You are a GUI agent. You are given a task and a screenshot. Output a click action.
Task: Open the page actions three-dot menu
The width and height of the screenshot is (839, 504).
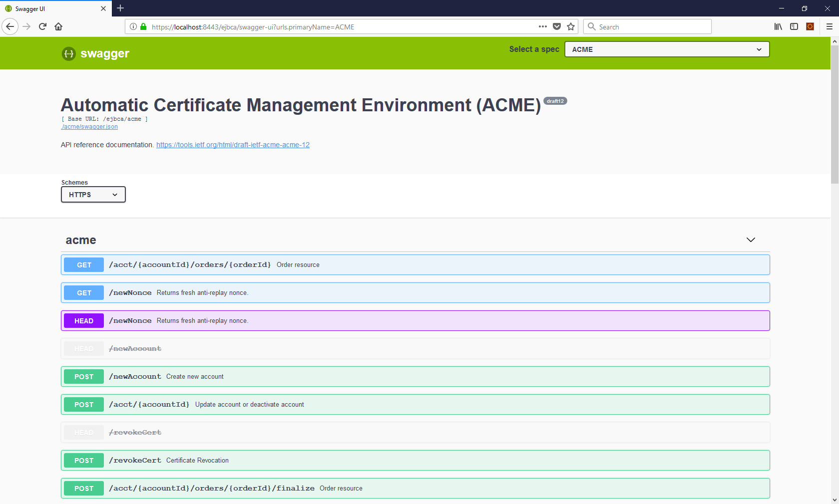pyautogui.click(x=543, y=26)
